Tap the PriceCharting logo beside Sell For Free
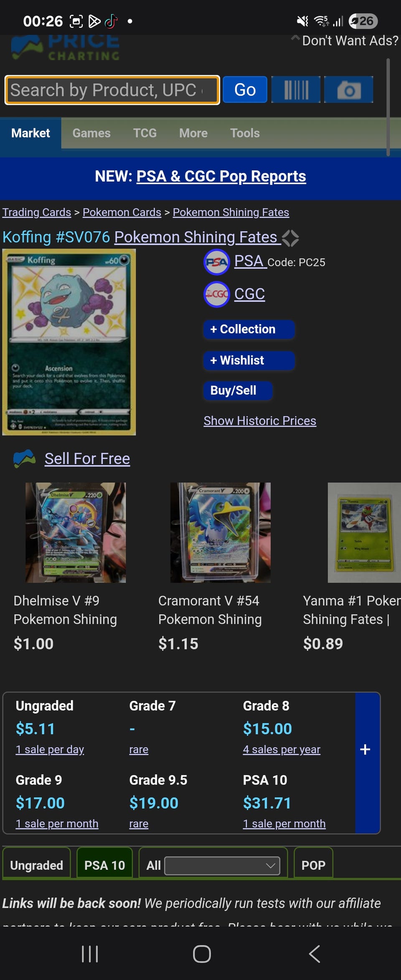This screenshot has height=980, width=401. [x=24, y=458]
